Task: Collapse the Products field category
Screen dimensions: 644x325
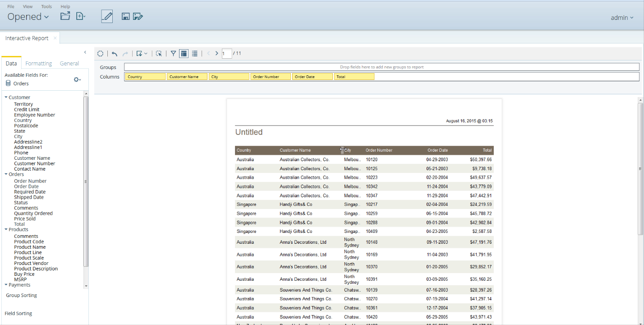Action: [6, 230]
